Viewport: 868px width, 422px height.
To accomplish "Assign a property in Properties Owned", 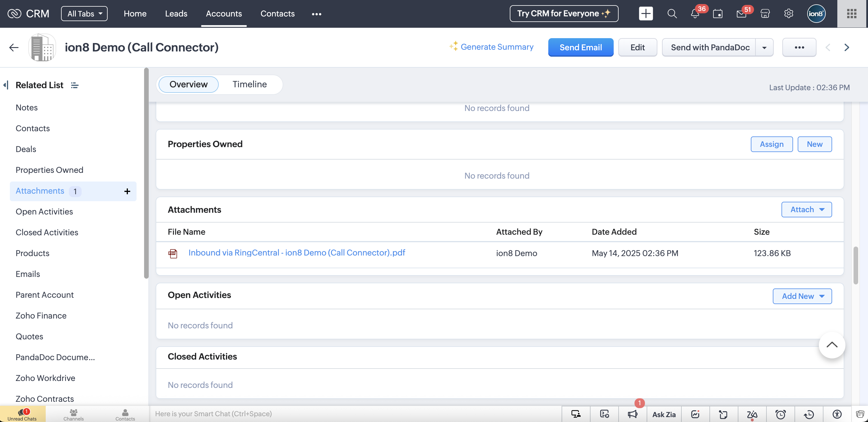I will (x=772, y=144).
